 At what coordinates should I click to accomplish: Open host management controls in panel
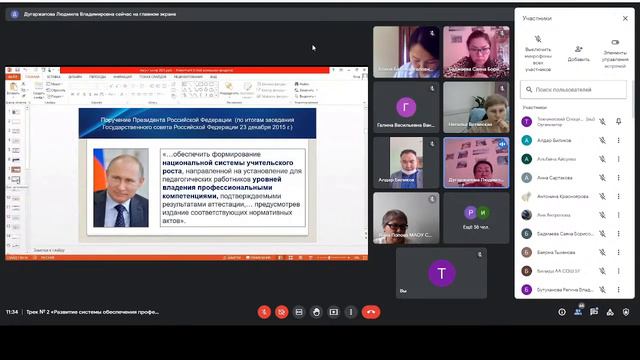615,53
